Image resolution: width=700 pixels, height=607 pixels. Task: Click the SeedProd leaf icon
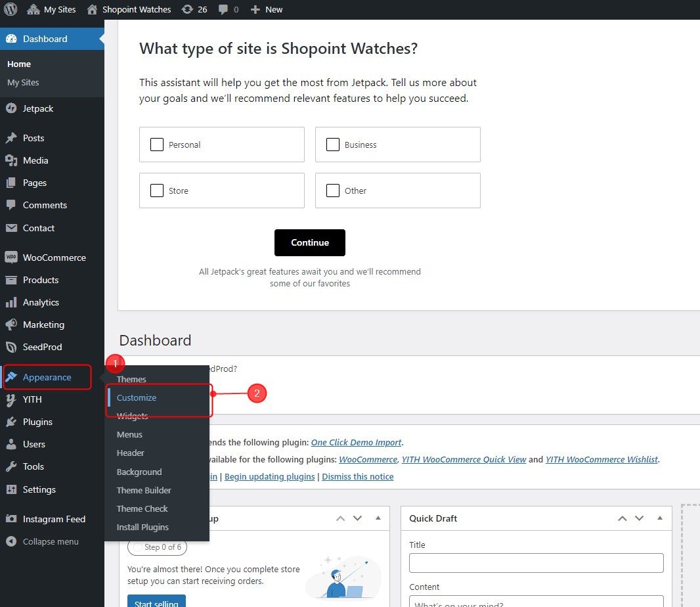[x=11, y=347]
